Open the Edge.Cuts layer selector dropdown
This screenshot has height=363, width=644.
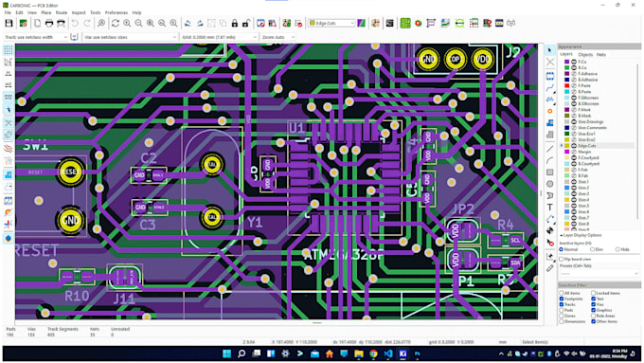pyautogui.click(x=331, y=23)
